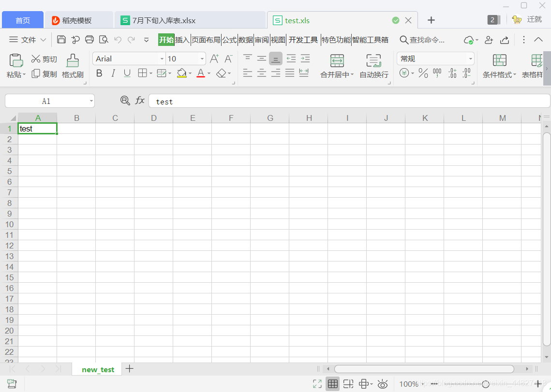Switch to 插入 Insert ribbon tab
The height and width of the screenshot is (392, 551).
[182, 40]
